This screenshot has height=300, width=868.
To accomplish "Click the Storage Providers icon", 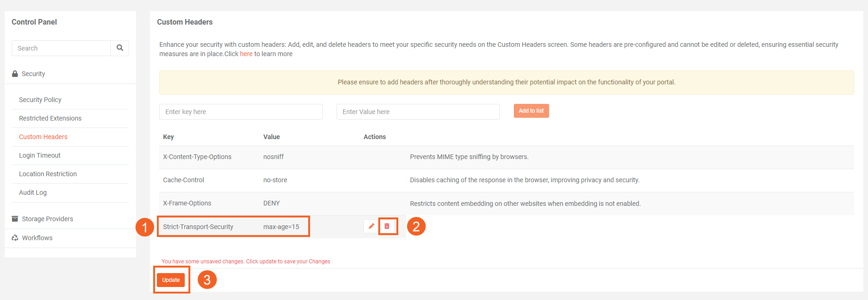I will click(x=15, y=219).
